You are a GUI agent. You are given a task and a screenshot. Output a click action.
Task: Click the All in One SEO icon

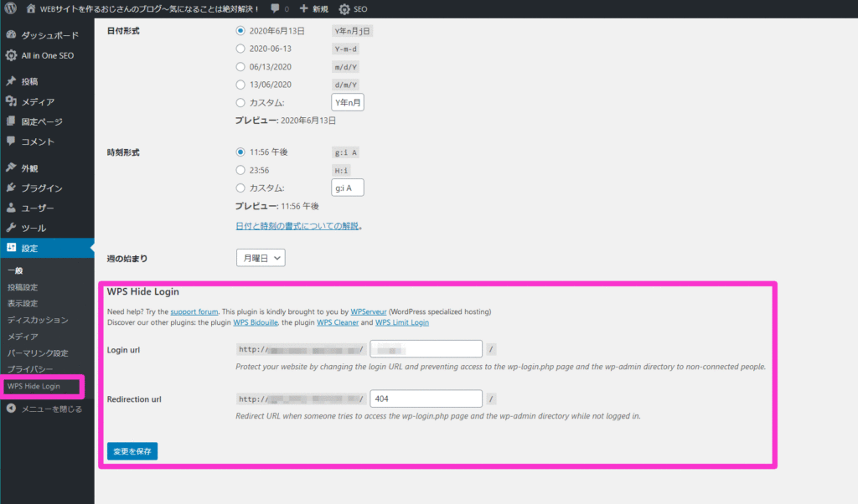(x=11, y=55)
